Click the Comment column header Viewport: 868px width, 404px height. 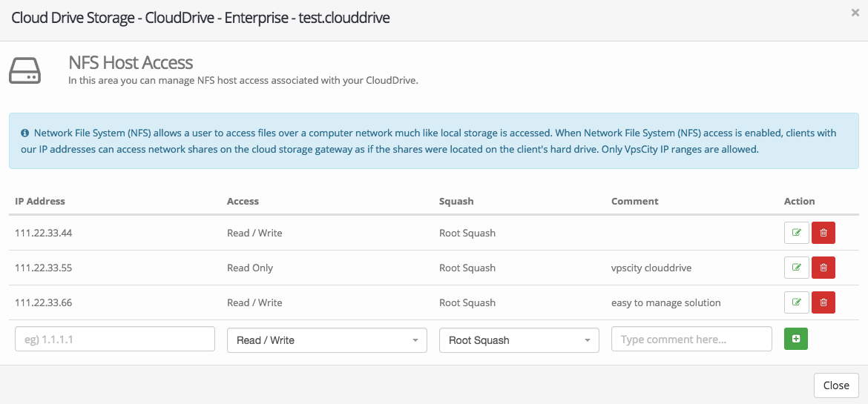(x=634, y=201)
